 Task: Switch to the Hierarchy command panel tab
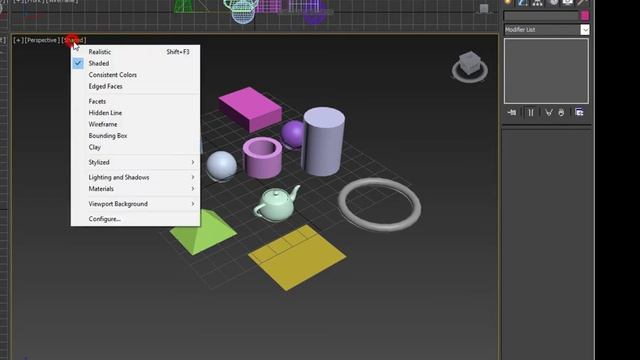click(538, 2)
